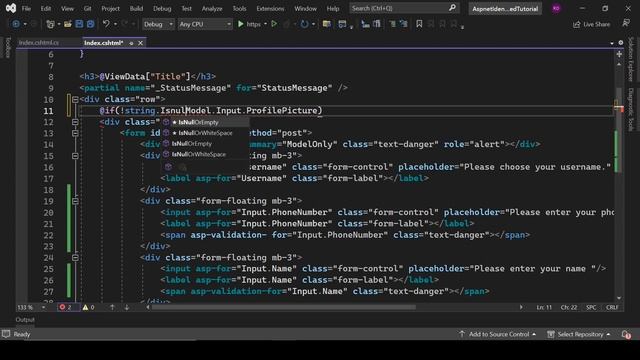This screenshot has height=360, width=640.
Task: Open the Output panel tab
Action: point(25,320)
